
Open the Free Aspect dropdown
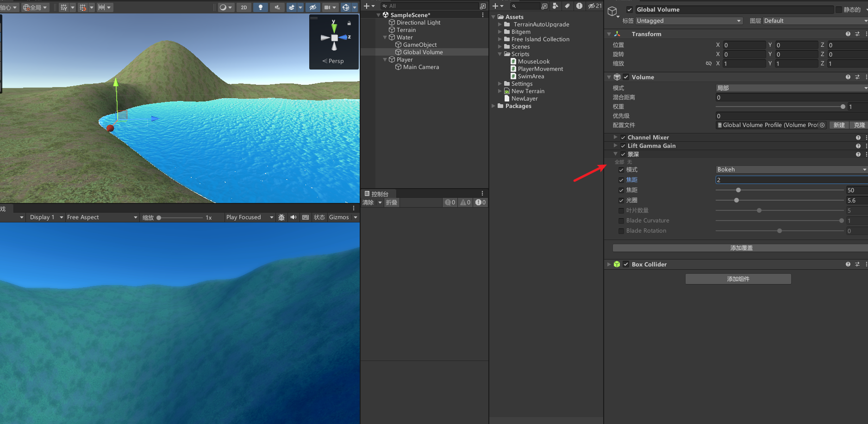coord(102,217)
